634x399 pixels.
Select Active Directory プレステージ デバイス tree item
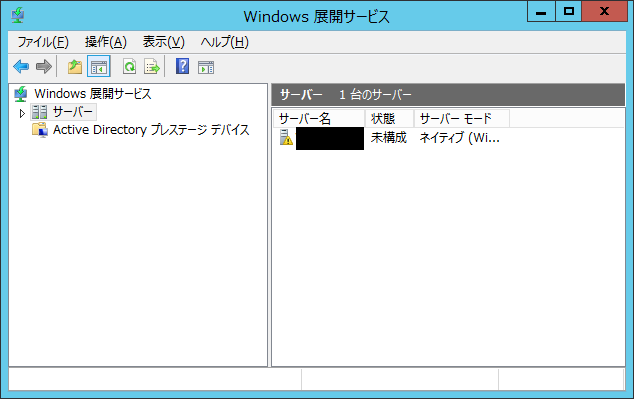point(151,130)
